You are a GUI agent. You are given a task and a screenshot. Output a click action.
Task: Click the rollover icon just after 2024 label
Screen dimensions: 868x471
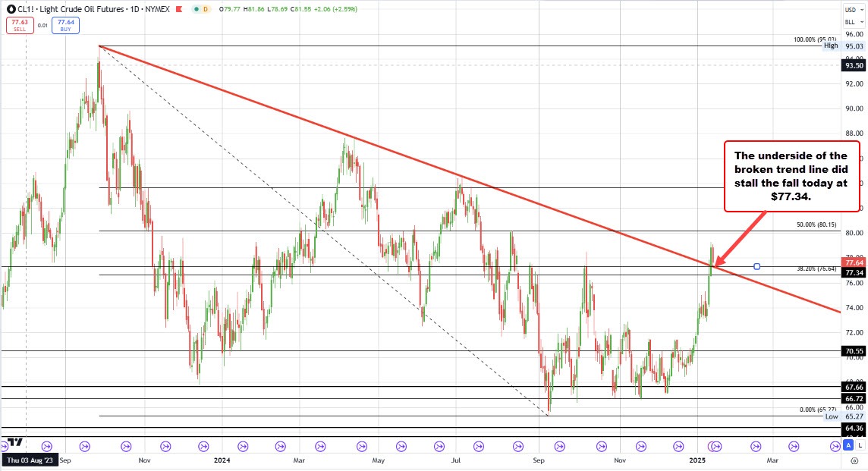click(243, 446)
